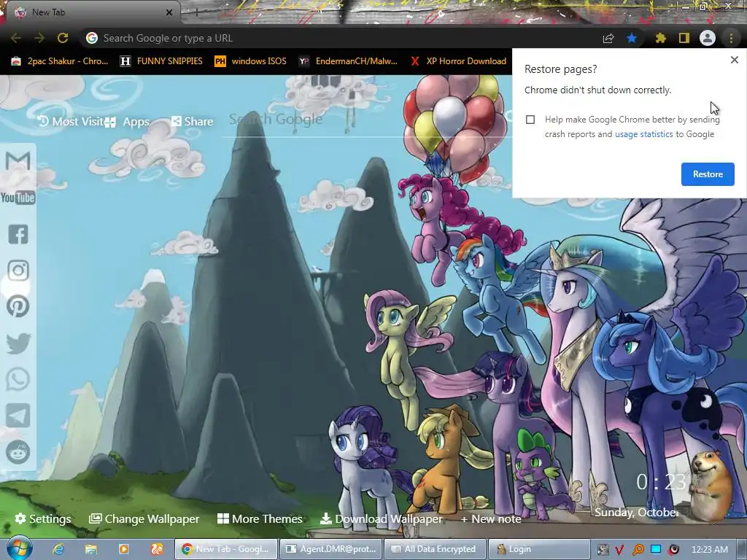Viewport: 747px width, 560px height.
Task: Click the Search Google box on page
Action: [367, 120]
